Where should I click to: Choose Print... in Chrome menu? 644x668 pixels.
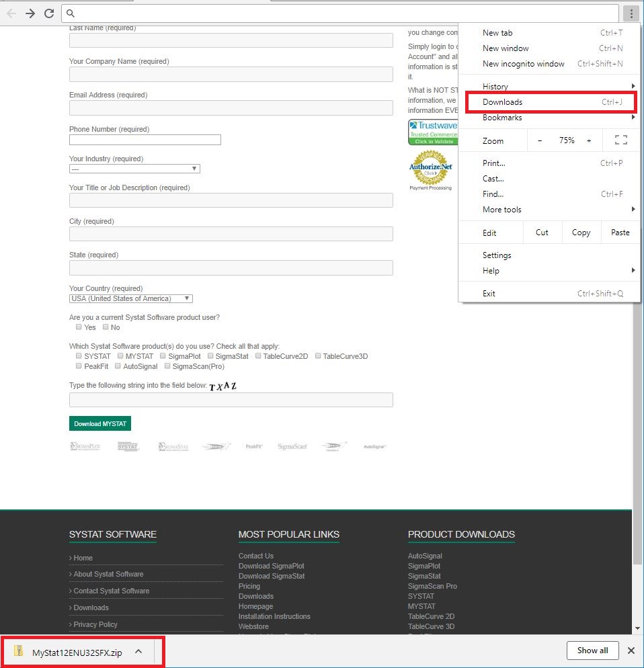549,163
